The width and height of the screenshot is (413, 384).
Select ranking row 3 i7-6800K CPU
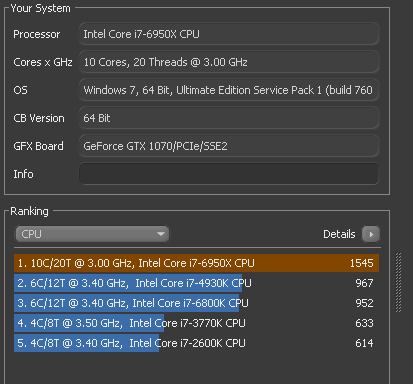click(x=196, y=303)
